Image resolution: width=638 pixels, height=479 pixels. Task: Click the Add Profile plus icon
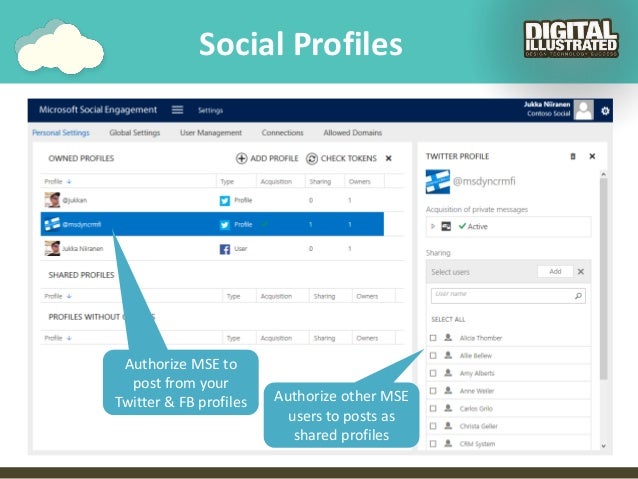(241, 158)
